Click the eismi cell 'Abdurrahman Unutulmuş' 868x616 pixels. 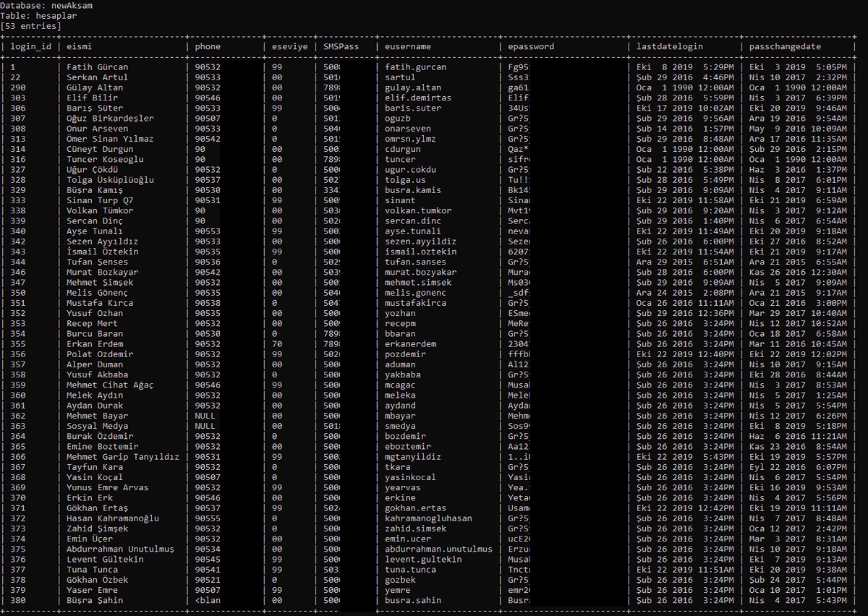tap(121, 549)
